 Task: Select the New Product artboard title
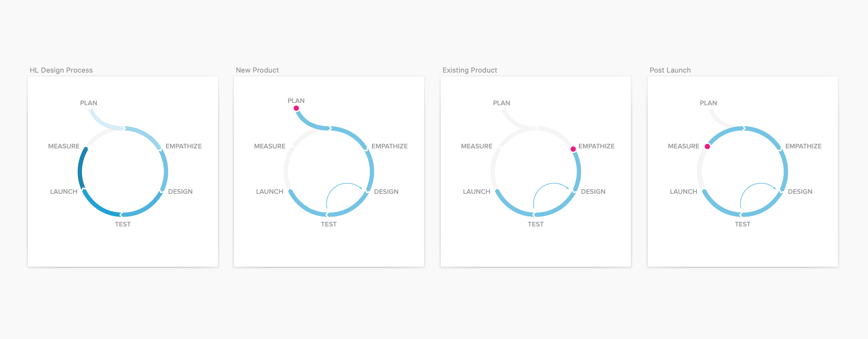point(257,70)
